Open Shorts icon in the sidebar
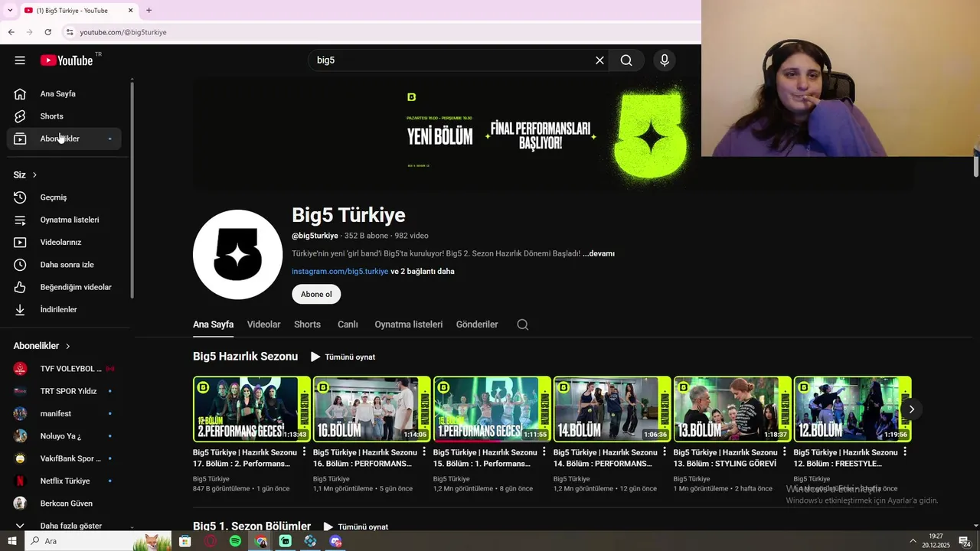This screenshot has height=551, width=980. click(20, 116)
